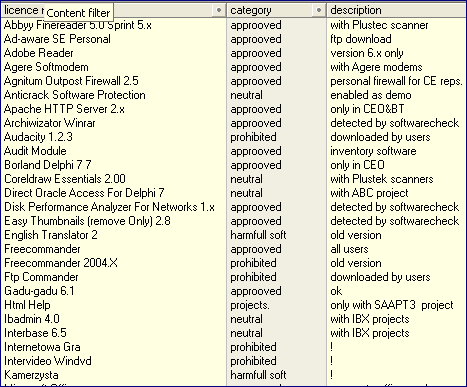The height and width of the screenshot is (387, 467).
Task: Click the category column header label
Action: (x=251, y=10)
